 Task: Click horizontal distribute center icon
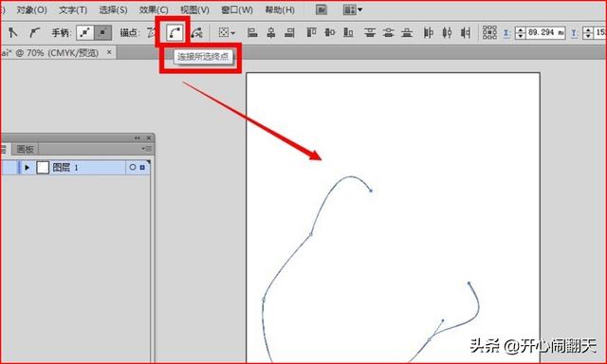point(447,33)
